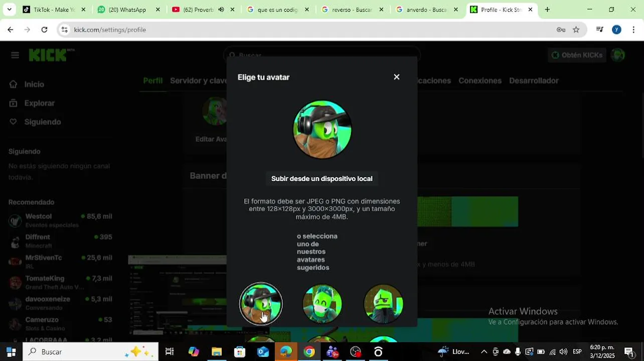Open Windows Start menu

click(x=11, y=352)
